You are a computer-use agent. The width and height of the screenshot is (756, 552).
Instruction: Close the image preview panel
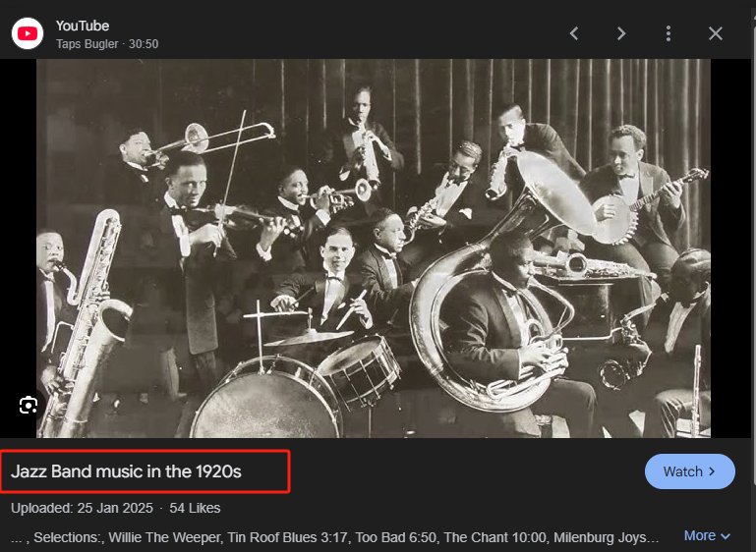click(x=716, y=33)
